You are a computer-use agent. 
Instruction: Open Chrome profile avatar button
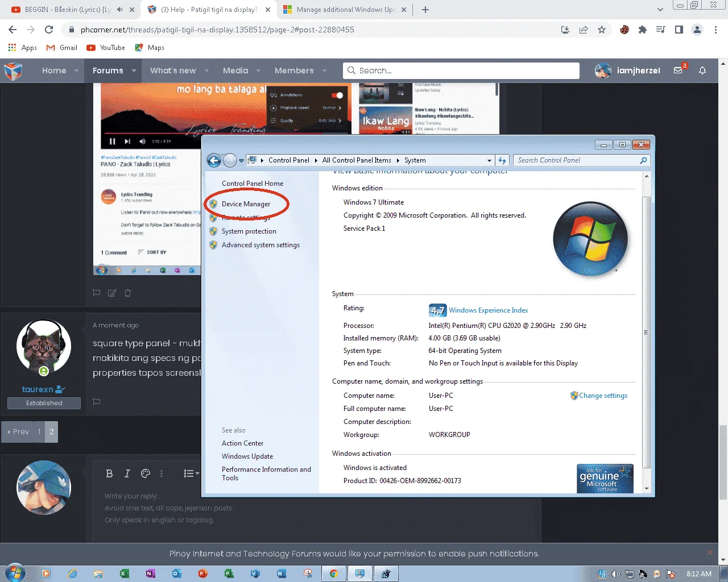pos(697,30)
